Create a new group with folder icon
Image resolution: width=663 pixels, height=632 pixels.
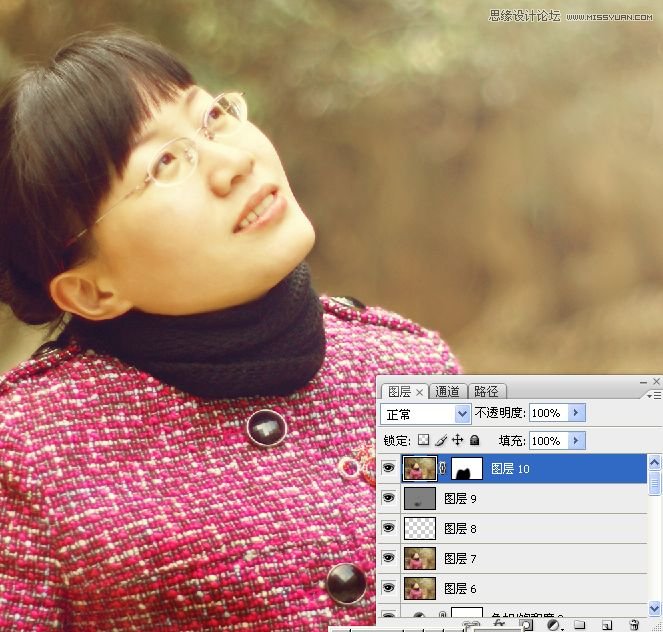point(579,624)
